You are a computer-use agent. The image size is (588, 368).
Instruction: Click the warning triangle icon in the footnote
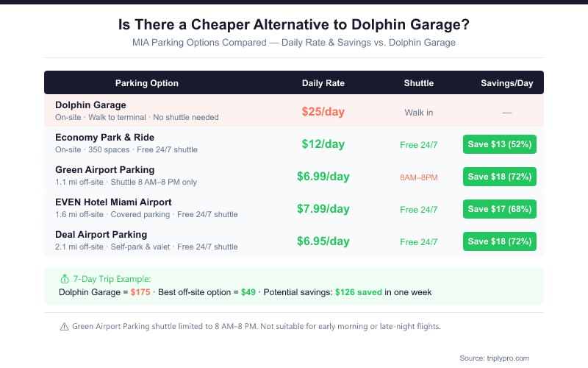(x=64, y=326)
